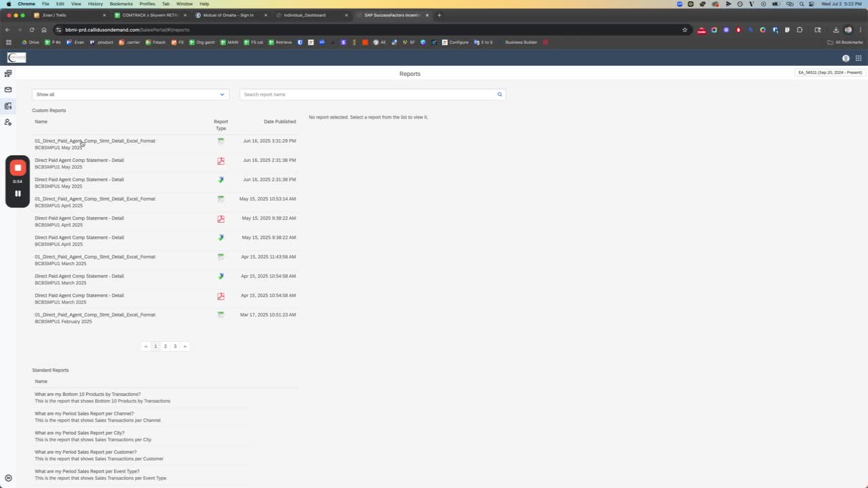Switch to the Mutual of Omaha Sign In tab
The height and width of the screenshot is (488, 868).
[x=231, y=15]
